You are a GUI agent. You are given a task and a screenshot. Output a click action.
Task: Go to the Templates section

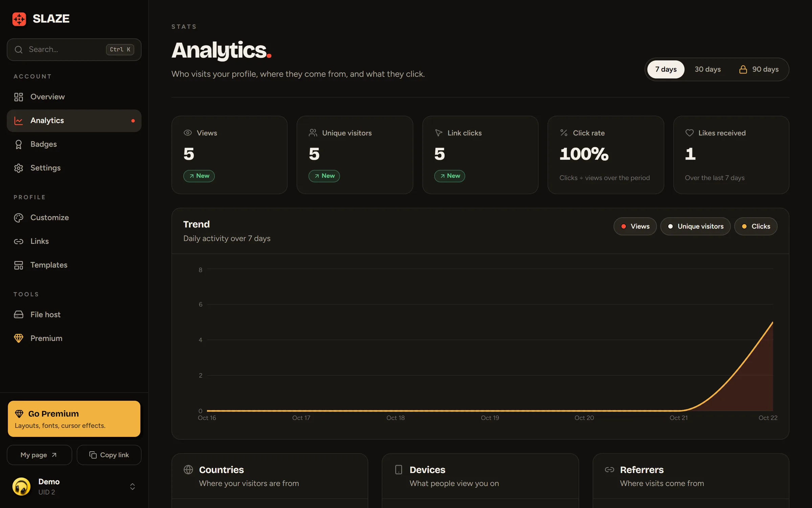click(x=74, y=265)
